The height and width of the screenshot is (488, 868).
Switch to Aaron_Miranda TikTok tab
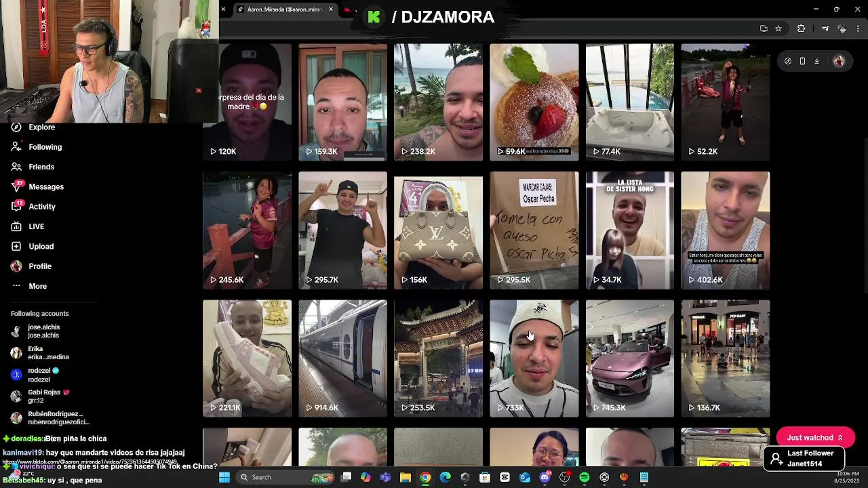[x=284, y=9]
